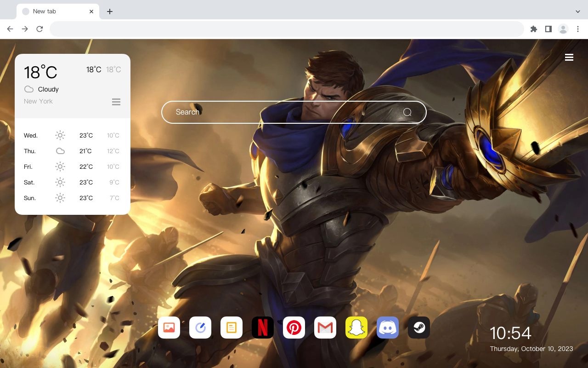The image size is (588, 368).
Task: Click the 10:54 clock display
Action: click(x=510, y=333)
